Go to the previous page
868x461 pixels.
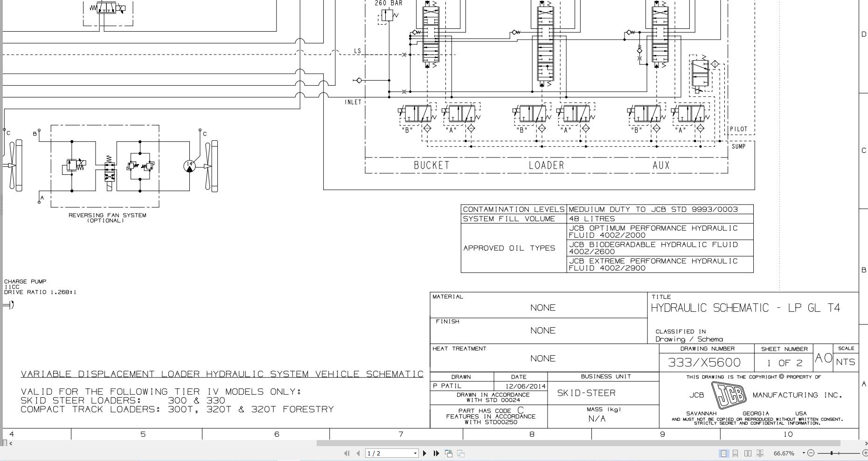[x=358, y=453]
